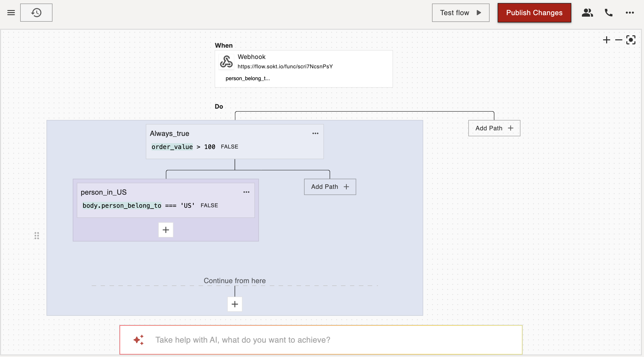This screenshot has width=644, height=357.
Task: Open the collaborators people icon
Action: [x=587, y=13]
